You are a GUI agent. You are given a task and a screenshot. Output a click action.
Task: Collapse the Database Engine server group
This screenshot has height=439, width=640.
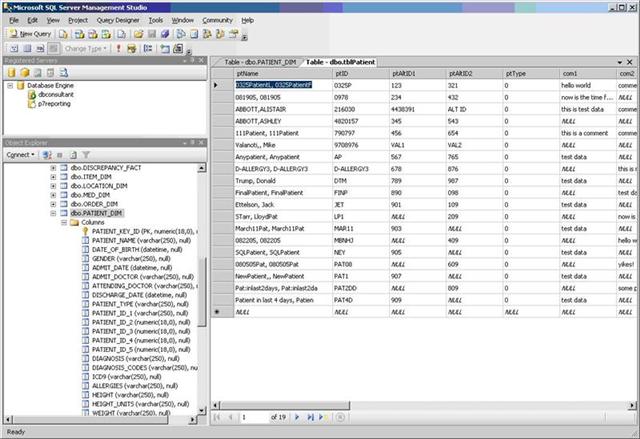10,85
